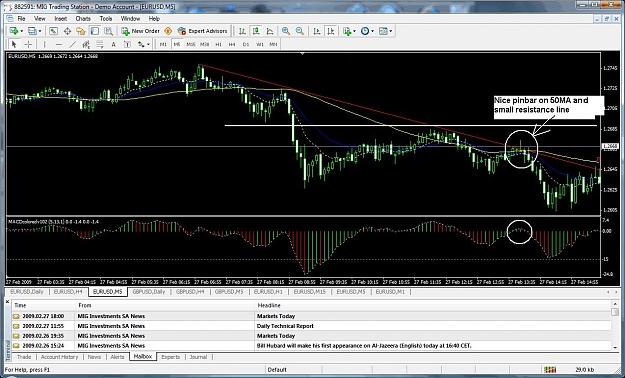This screenshot has width=625, height=378.
Task: Open the Bill Hubard Al-Jazeera headline
Action: 364,346
